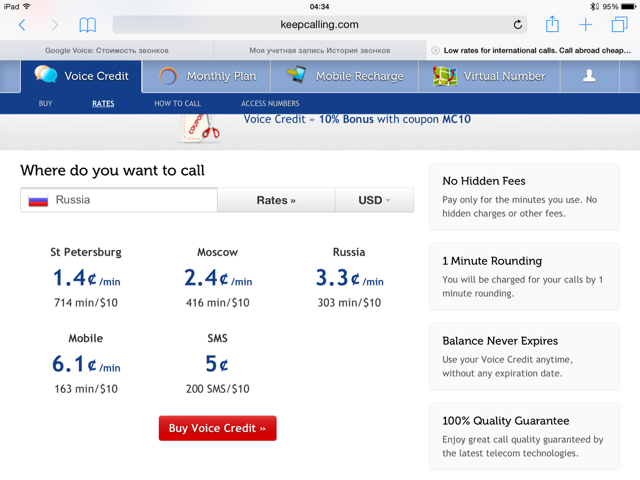Tap the Bluetooth status icon
The width and height of the screenshot is (640, 480).
click(594, 7)
